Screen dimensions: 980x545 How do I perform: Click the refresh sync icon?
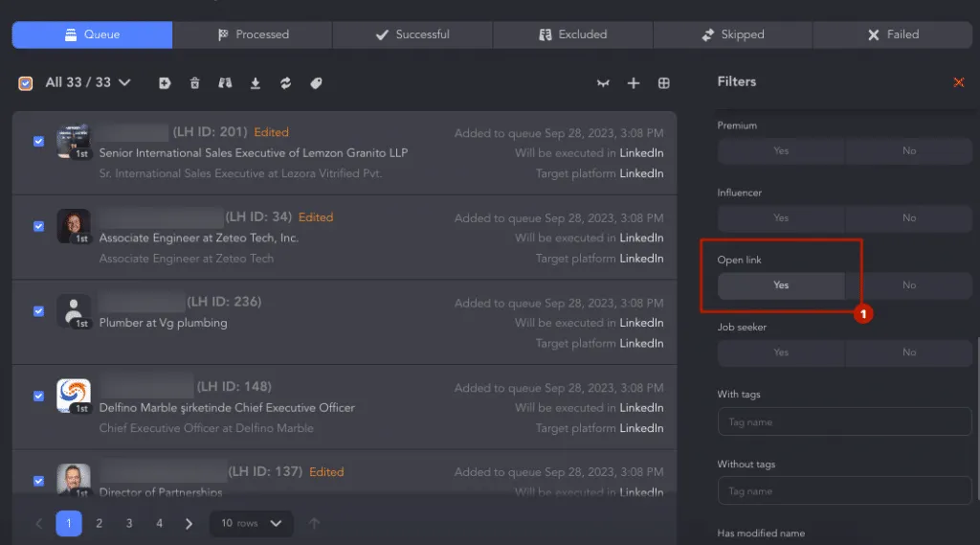point(285,83)
